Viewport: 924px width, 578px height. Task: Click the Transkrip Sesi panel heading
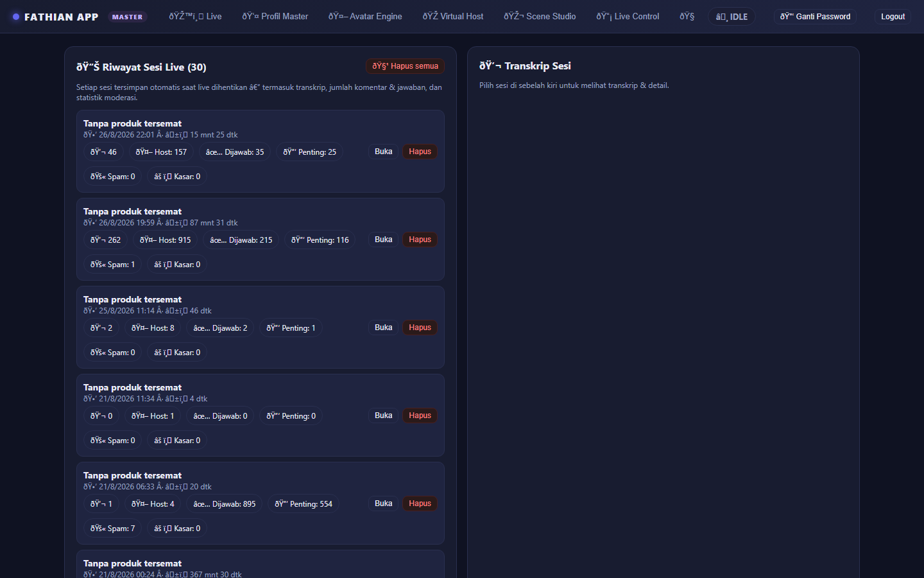(525, 66)
